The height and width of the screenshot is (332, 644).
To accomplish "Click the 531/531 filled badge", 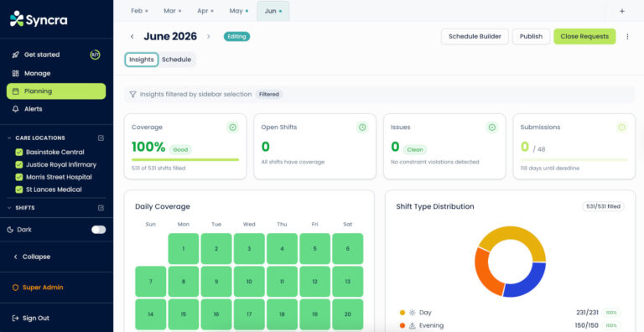I will (x=603, y=207).
